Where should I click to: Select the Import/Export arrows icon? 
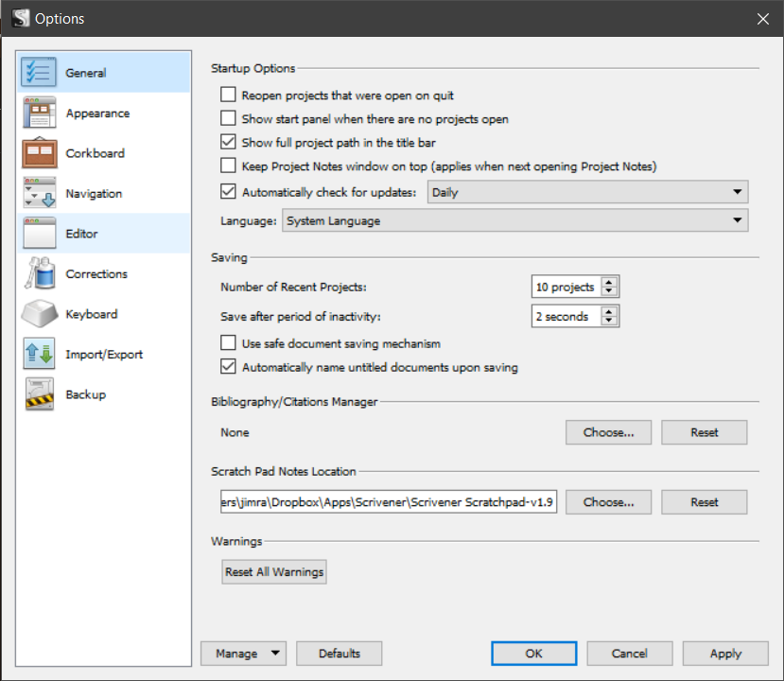(40, 355)
